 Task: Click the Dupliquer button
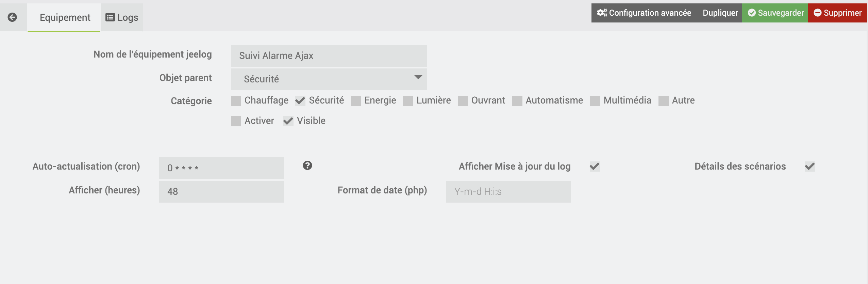[x=720, y=13]
